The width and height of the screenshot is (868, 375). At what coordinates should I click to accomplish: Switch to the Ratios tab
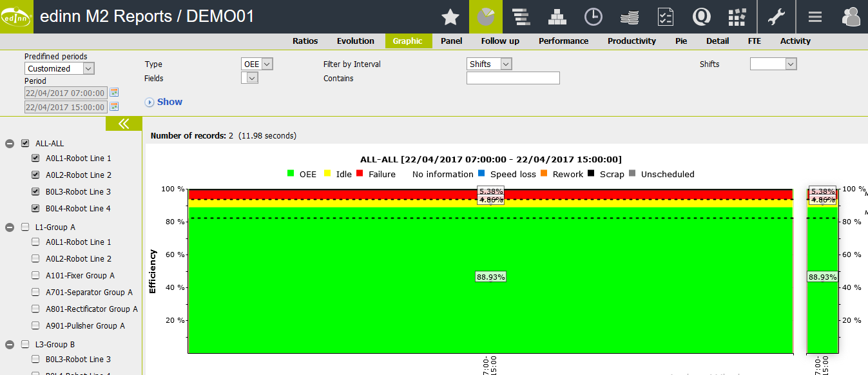click(305, 41)
